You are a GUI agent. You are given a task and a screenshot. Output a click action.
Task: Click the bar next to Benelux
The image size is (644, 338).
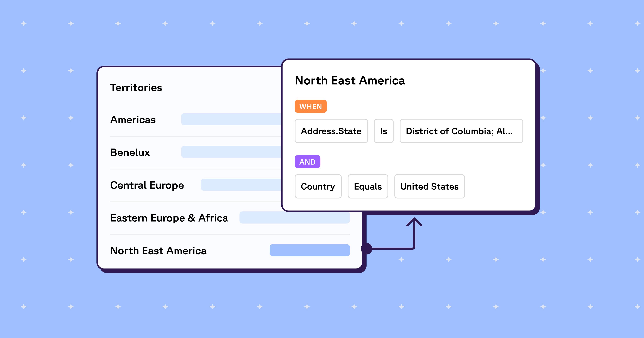[231, 152]
